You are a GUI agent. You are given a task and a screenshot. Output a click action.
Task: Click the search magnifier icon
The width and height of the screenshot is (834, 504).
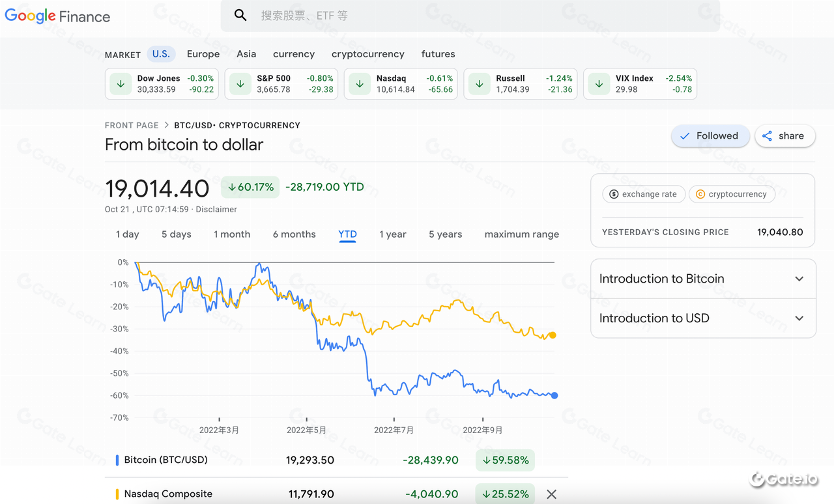[x=240, y=14]
